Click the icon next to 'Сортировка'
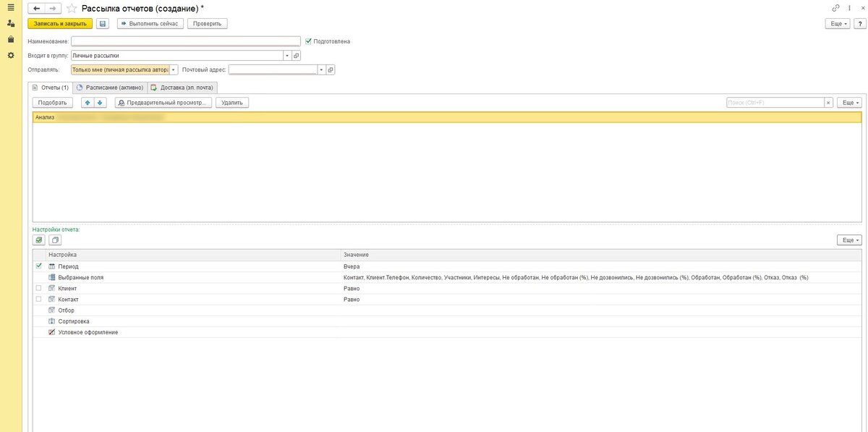 click(52, 321)
